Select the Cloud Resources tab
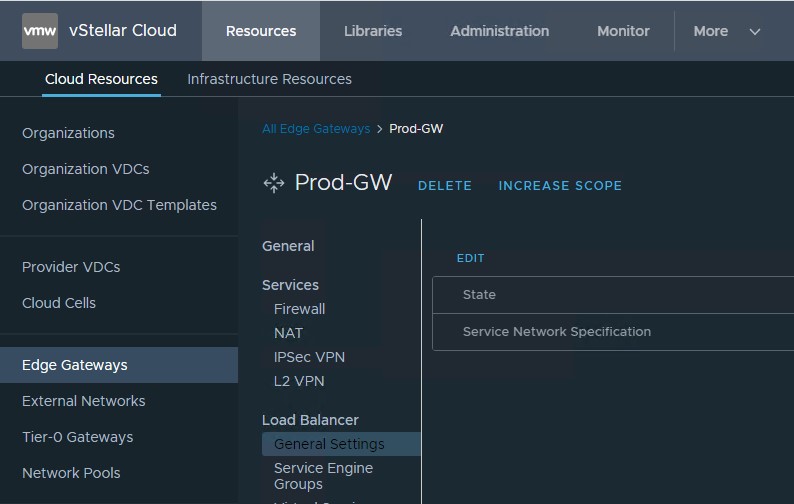 tap(101, 79)
